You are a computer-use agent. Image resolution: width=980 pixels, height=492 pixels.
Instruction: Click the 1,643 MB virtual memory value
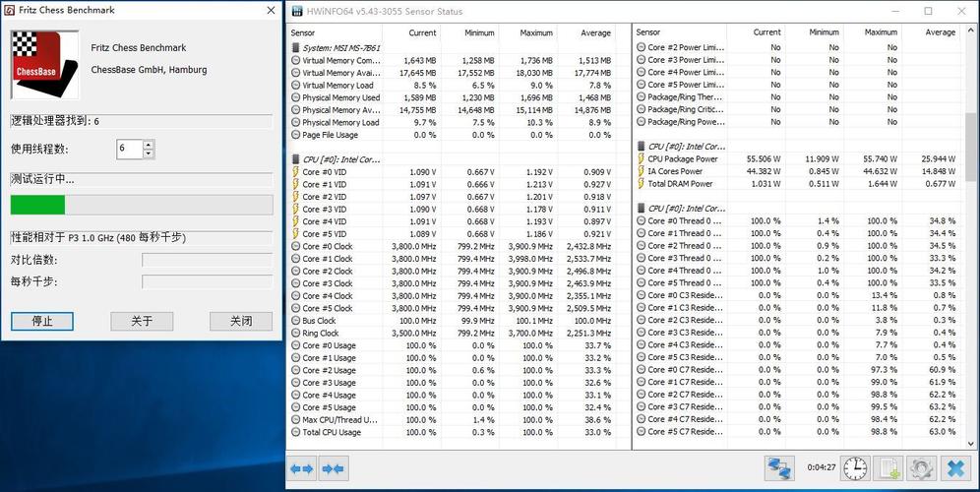[x=420, y=61]
